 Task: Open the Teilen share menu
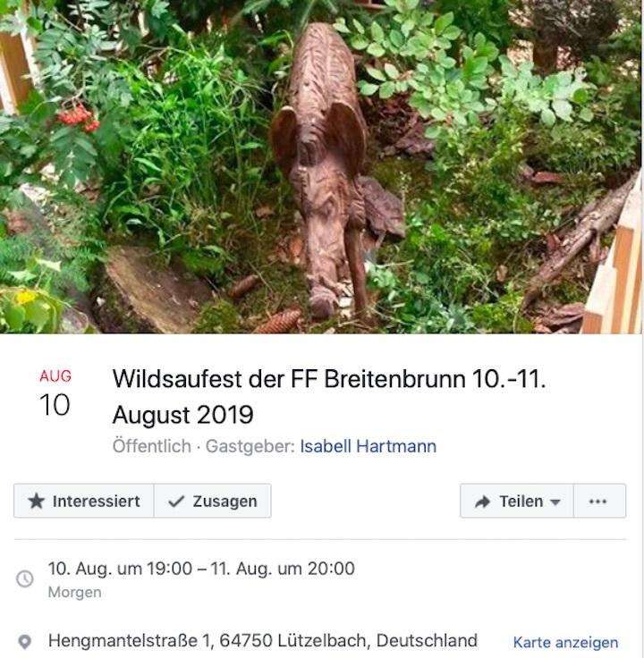(517, 501)
